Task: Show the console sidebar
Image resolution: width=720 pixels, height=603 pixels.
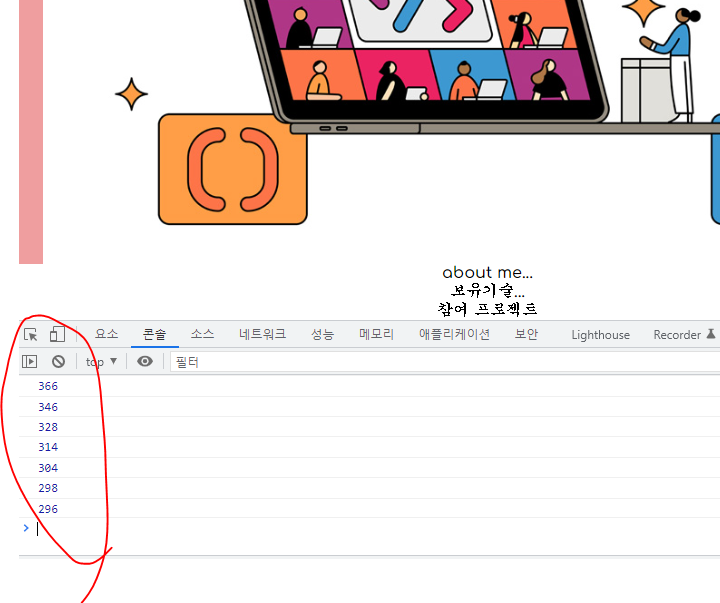Action: click(x=30, y=361)
